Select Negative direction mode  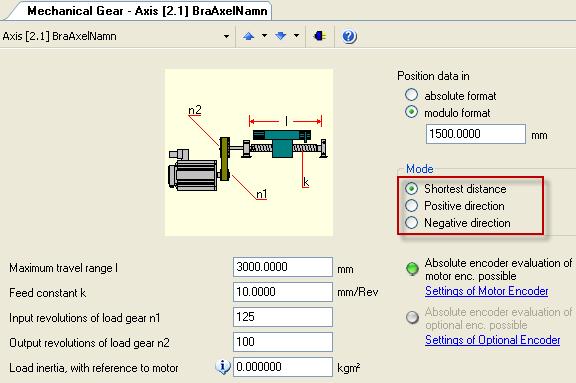click(x=411, y=223)
